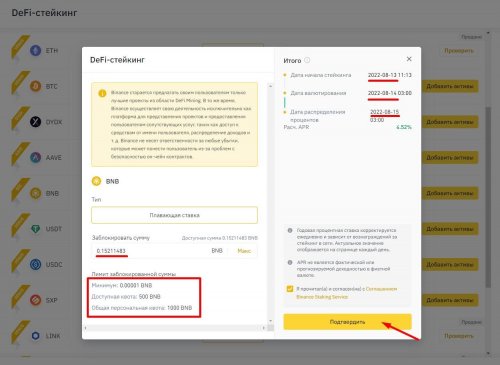Click Добавить активы button in USDT row
Viewport: 500px width, 365px height.
tap(450, 229)
